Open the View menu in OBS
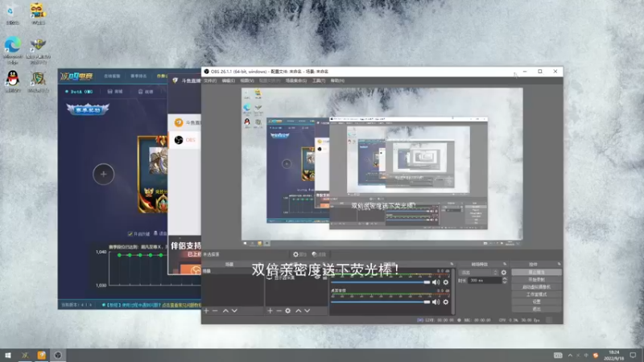 pos(247,81)
